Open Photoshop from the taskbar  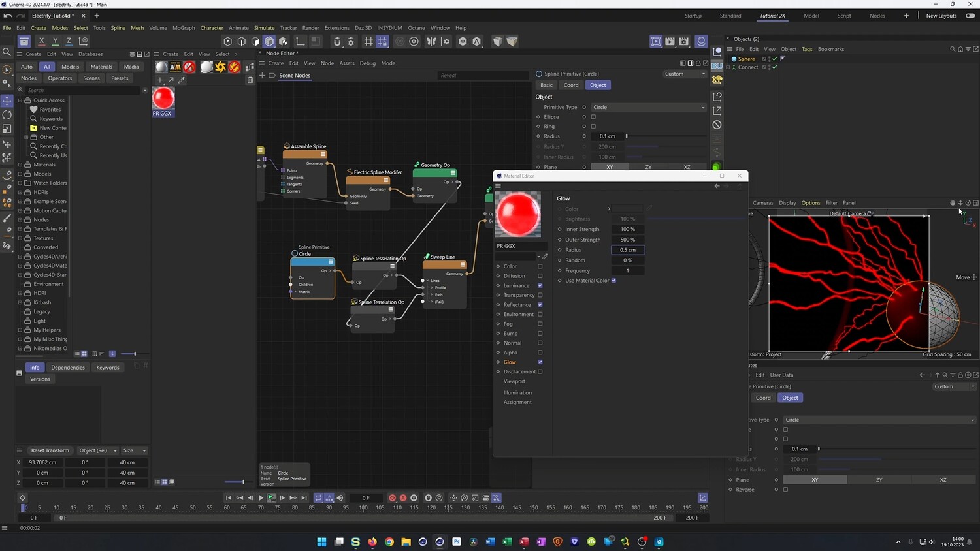coord(457,542)
